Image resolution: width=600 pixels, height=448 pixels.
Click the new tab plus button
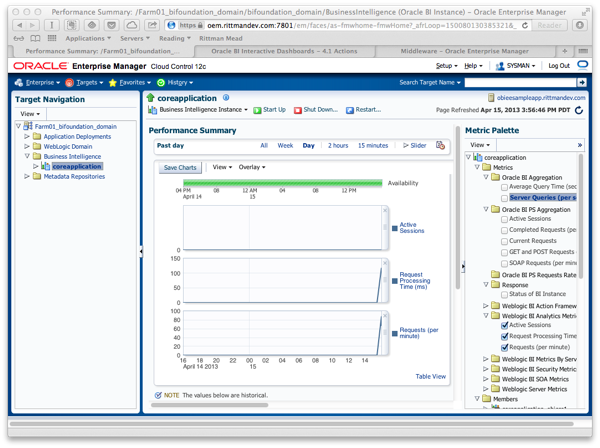[564, 51]
